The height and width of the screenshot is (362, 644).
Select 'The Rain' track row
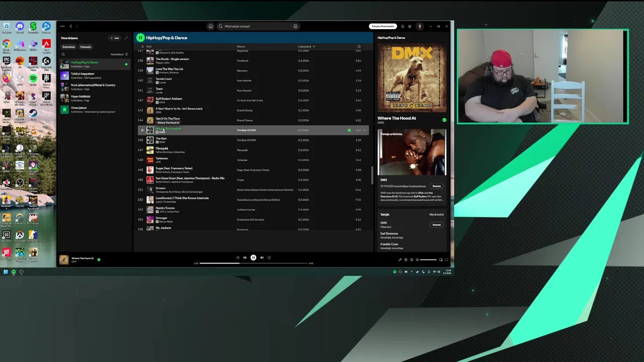coord(254,140)
